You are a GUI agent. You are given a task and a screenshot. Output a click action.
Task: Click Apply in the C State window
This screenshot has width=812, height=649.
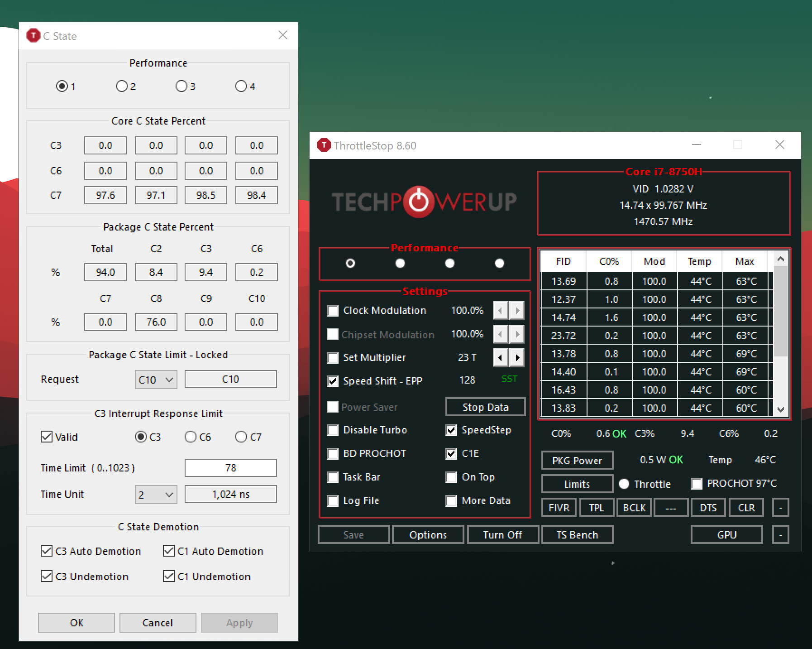239,623
